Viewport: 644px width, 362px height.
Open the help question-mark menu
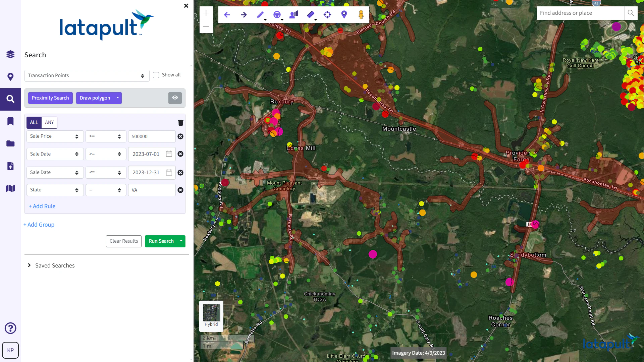click(10, 328)
